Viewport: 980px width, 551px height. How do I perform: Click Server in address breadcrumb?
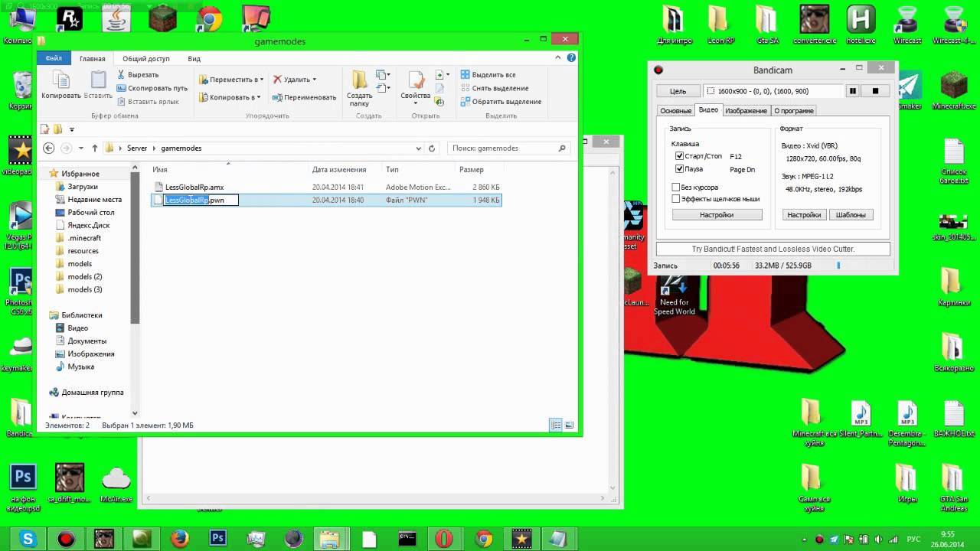137,148
